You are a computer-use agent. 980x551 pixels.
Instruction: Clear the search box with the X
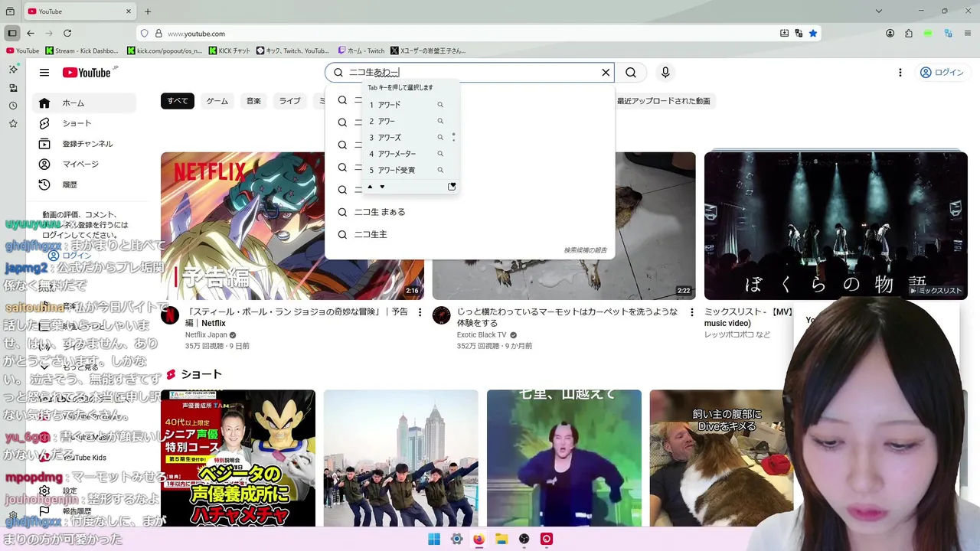coord(606,73)
